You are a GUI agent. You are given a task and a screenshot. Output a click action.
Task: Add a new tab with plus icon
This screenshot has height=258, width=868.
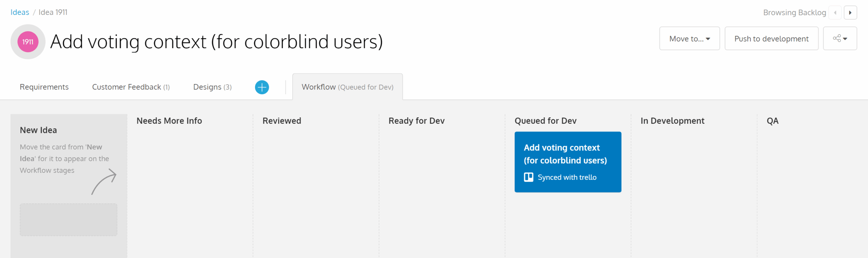pos(262,87)
